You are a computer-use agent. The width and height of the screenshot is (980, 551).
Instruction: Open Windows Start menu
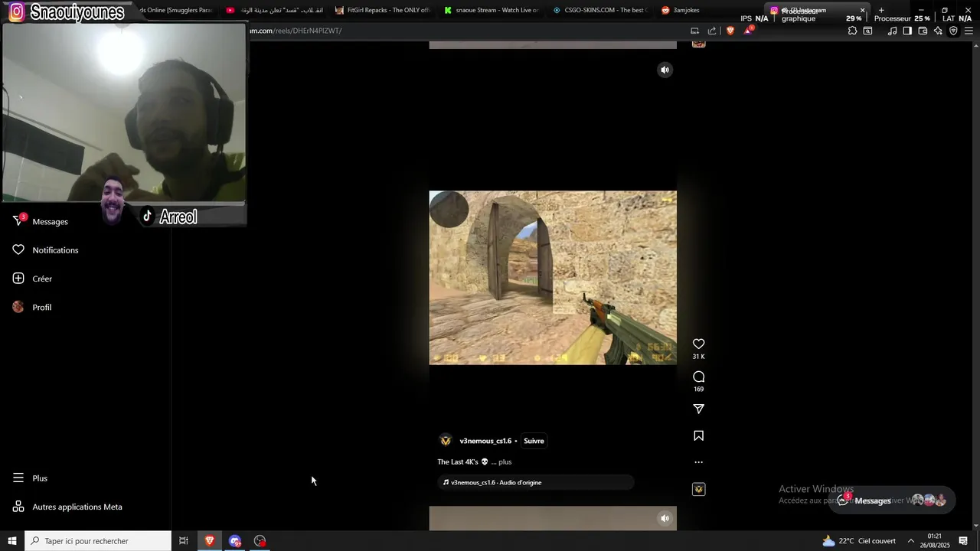click(x=12, y=541)
